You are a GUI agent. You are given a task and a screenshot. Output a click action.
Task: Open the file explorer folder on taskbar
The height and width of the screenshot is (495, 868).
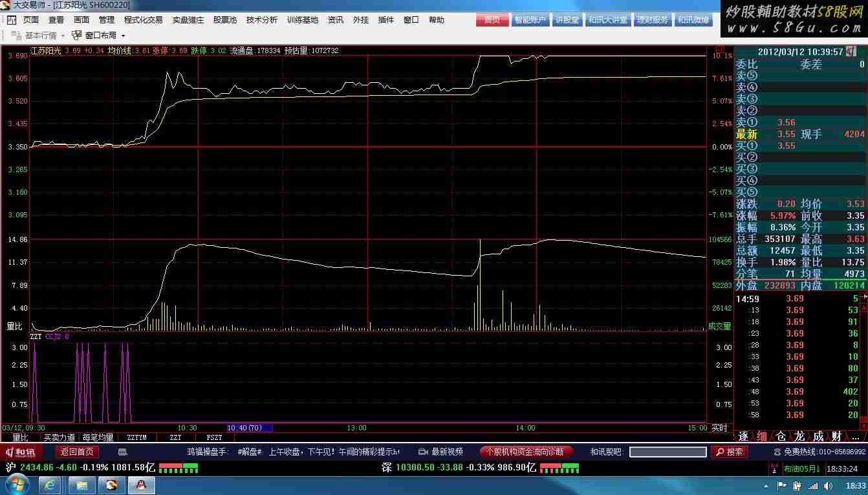point(81,484)
